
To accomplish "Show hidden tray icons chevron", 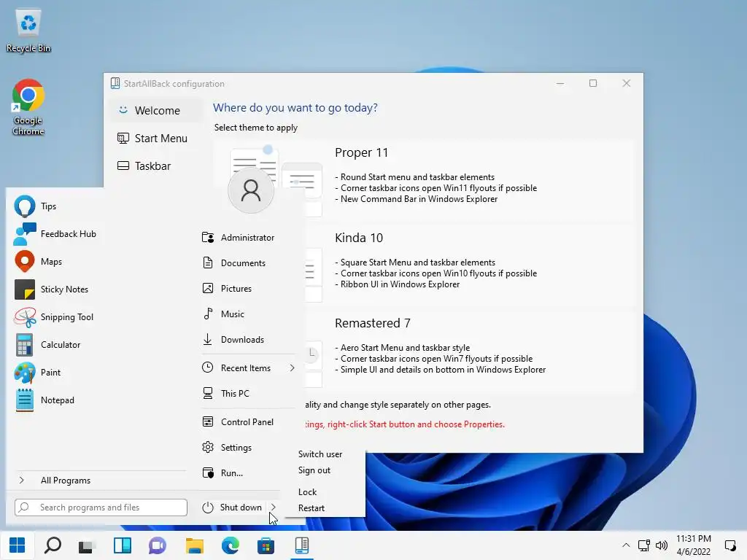I will coord(626,545).
